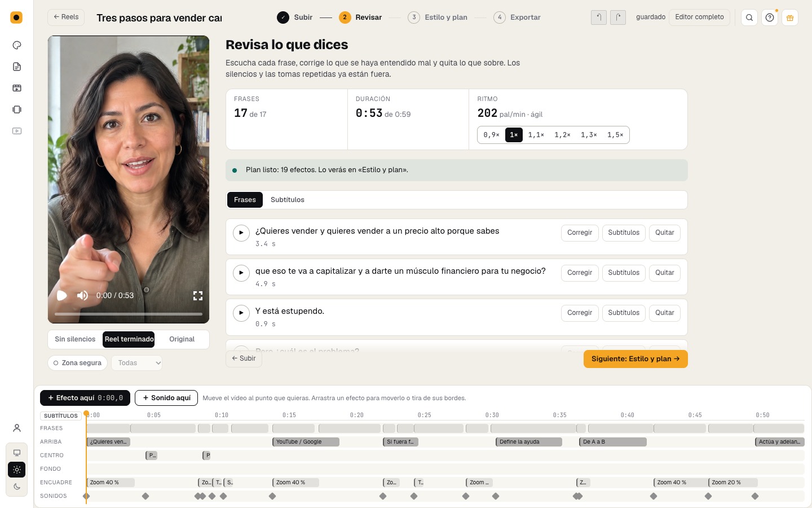Open help with the question mark icon
This screenshot has height=508, width=812.
(x=770, y=17)
